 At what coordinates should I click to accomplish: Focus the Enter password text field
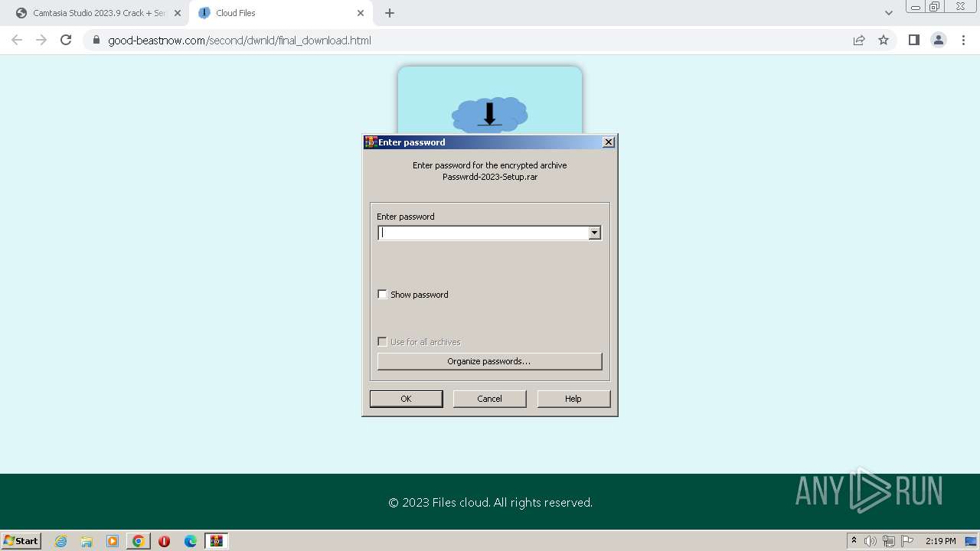click(483, 233)
